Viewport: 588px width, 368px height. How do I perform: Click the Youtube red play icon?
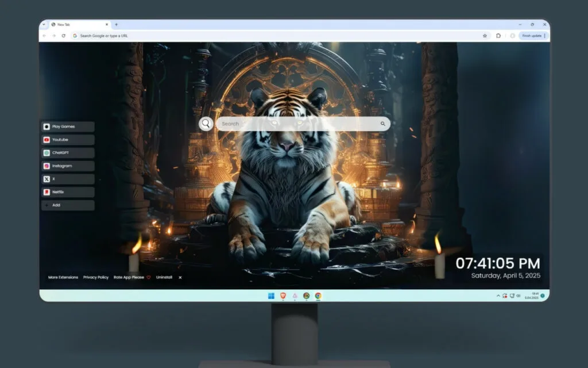tap(47, 140)
